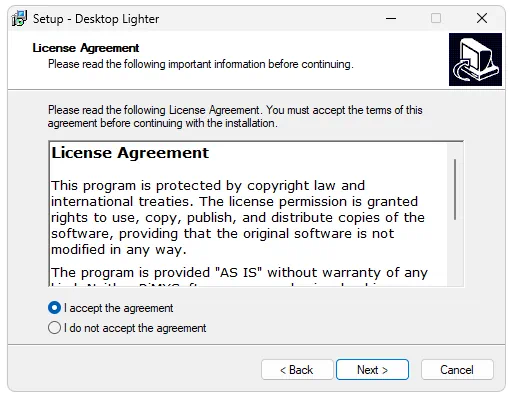Minimize the Setup - Desktop Lighter window

coord(391,18)
